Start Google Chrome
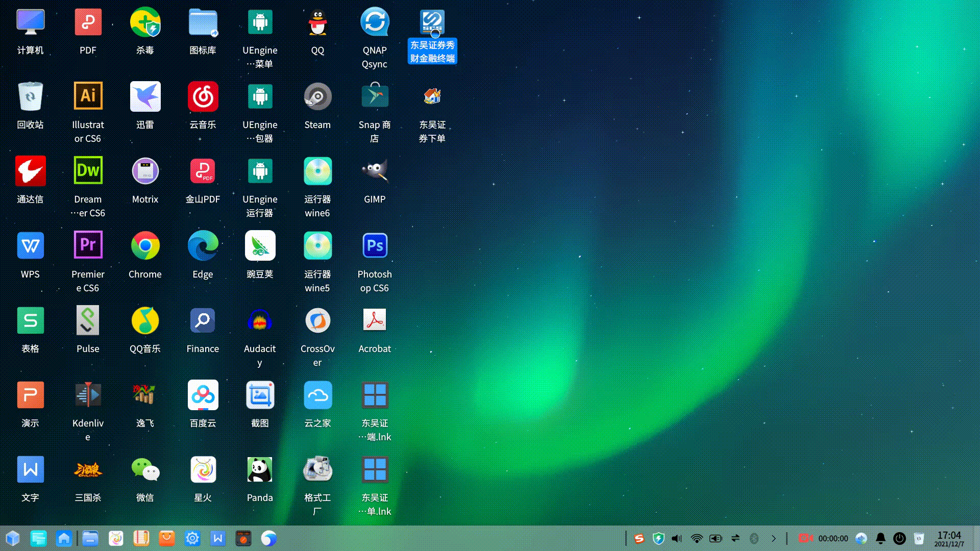The height and width of the screenshot is (551, 980). [x=145, y=245]
